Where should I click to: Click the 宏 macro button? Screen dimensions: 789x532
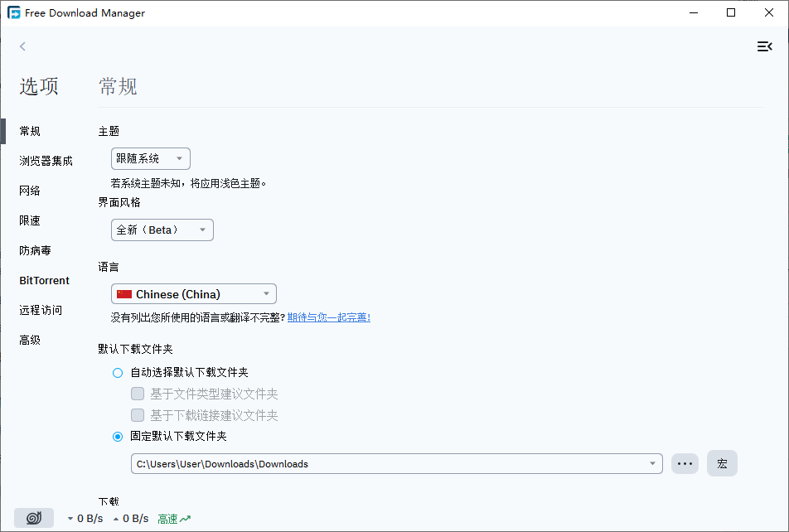(722, 463)
